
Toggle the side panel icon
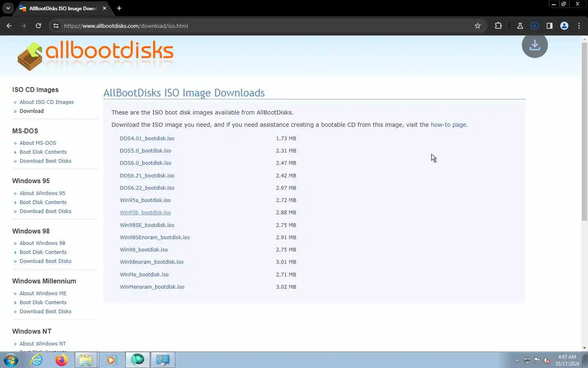coord(550,26)
